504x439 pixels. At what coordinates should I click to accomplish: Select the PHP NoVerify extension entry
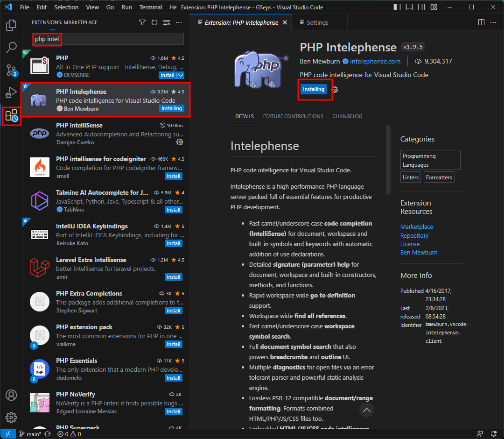click(x=106, y=403)
